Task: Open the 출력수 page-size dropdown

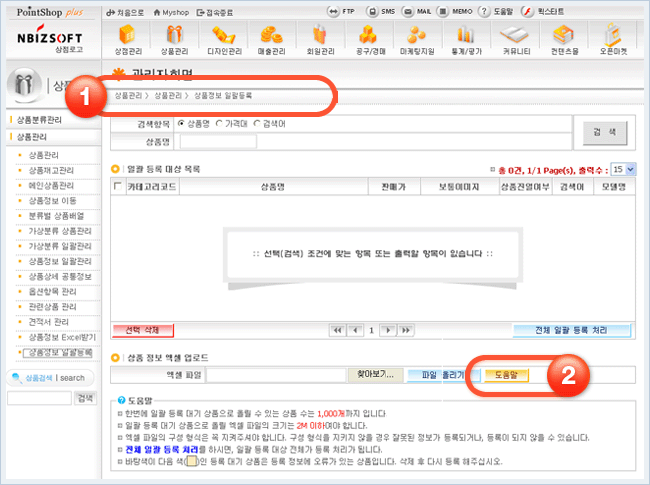Action: click(x=622, y=170)
